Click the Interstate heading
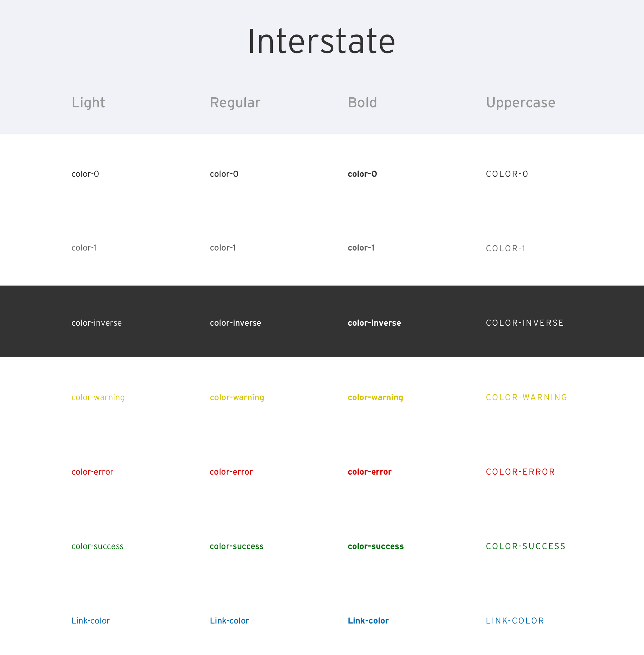This screenshot has width=644, height=655. (322, 41)
